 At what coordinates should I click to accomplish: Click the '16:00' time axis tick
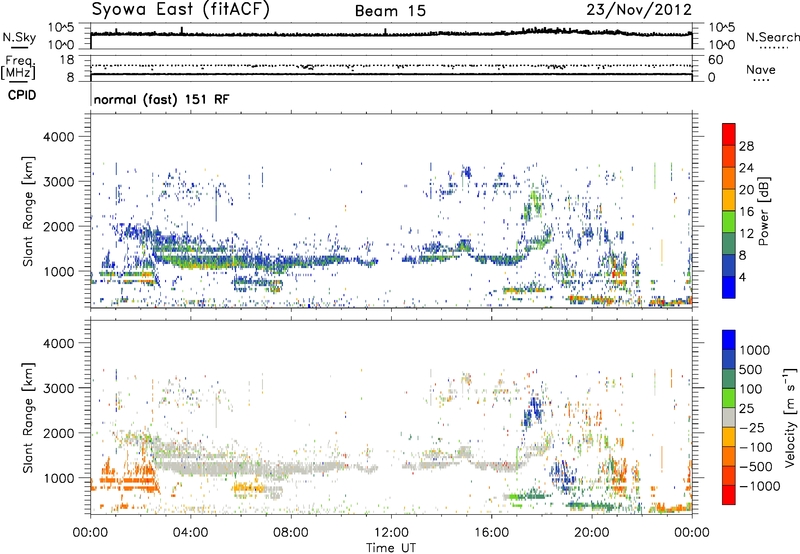(x=491, y=533)
